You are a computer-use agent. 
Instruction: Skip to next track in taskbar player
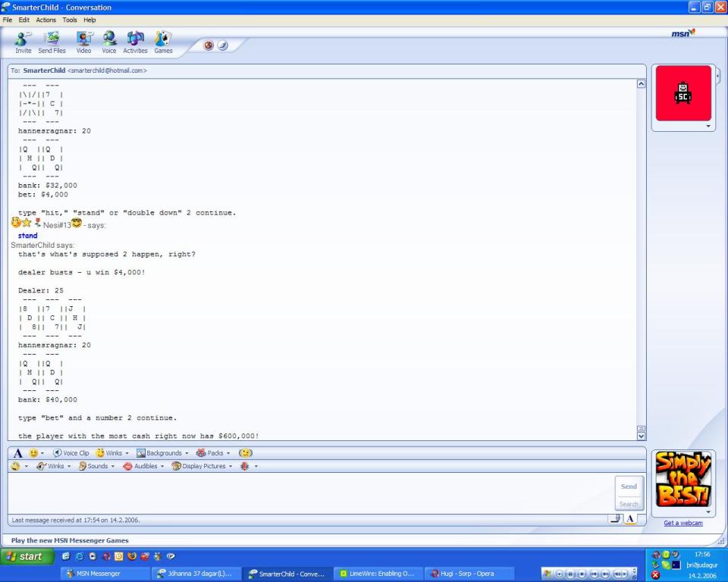click(605, 574)
